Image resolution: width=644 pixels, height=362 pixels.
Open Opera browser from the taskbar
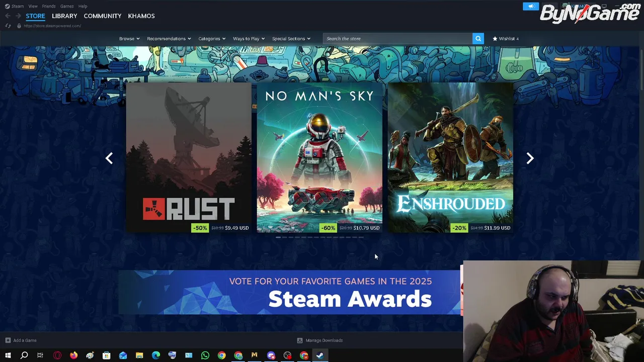point(57,355)
